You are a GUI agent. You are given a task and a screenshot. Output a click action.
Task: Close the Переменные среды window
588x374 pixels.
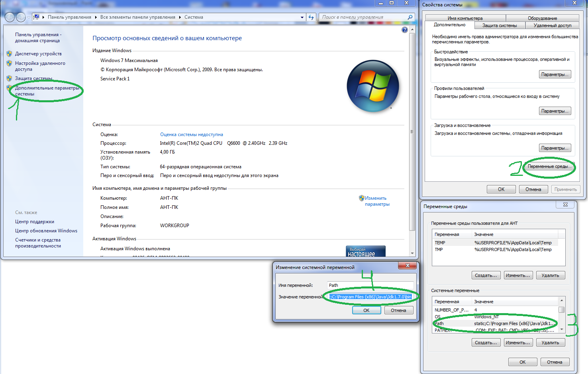(x=565, y=205)
